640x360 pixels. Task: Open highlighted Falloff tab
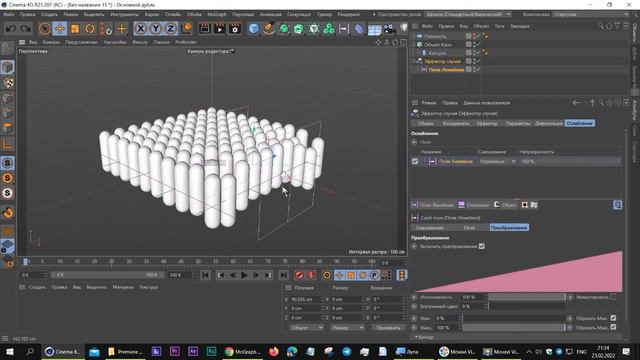[x=580, y=123]
